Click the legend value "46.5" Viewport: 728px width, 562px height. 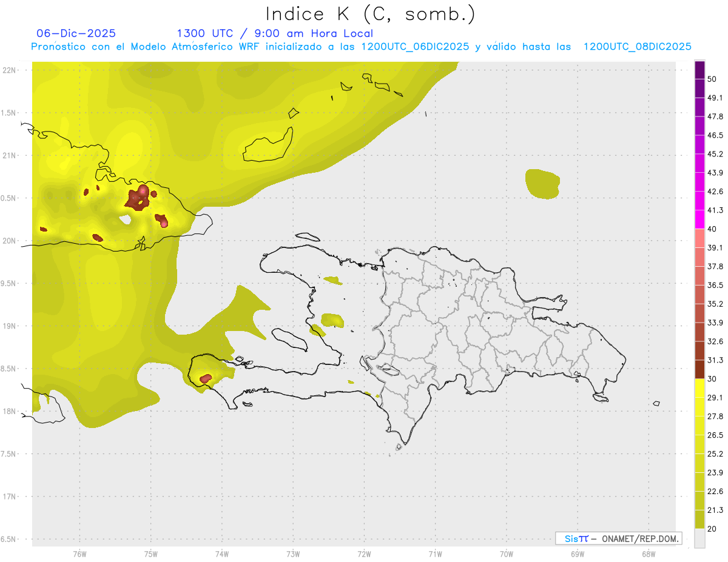[715, 135]
